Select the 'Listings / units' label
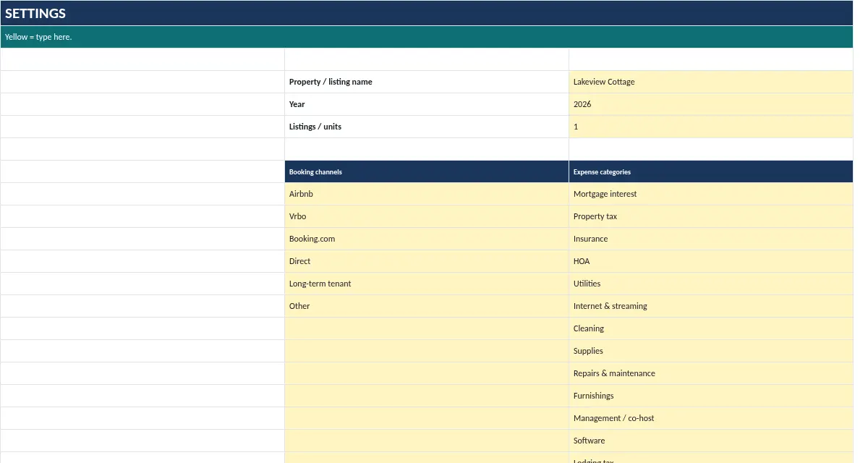The image size is (868, 463). coord(427,127)
